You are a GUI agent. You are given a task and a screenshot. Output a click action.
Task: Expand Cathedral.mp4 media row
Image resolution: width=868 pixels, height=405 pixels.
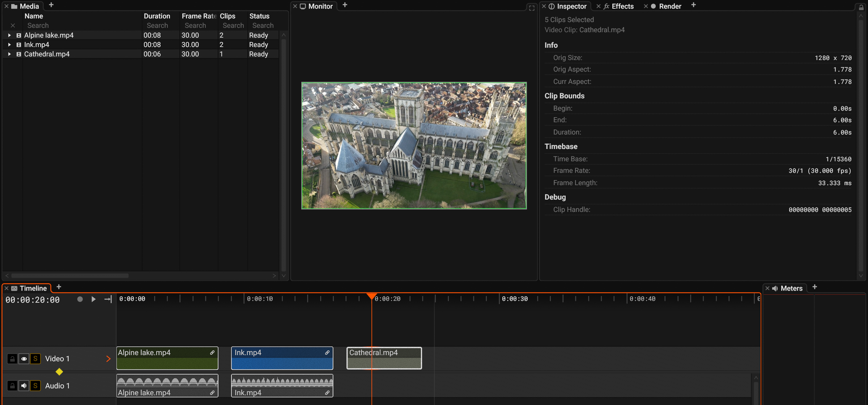tap(9, 54)
